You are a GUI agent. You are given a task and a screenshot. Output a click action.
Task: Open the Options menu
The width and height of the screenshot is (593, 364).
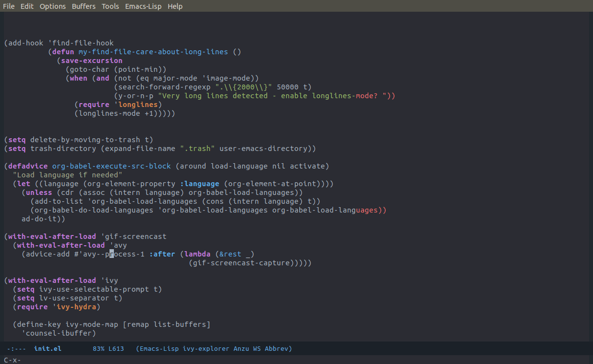53,6
